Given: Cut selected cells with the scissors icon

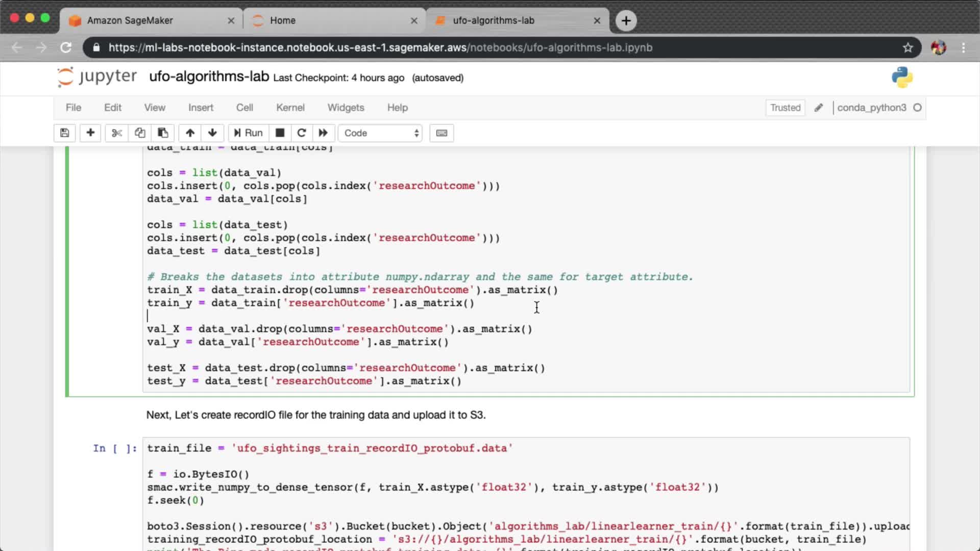Looking at the screenshot, I should 117,133.
